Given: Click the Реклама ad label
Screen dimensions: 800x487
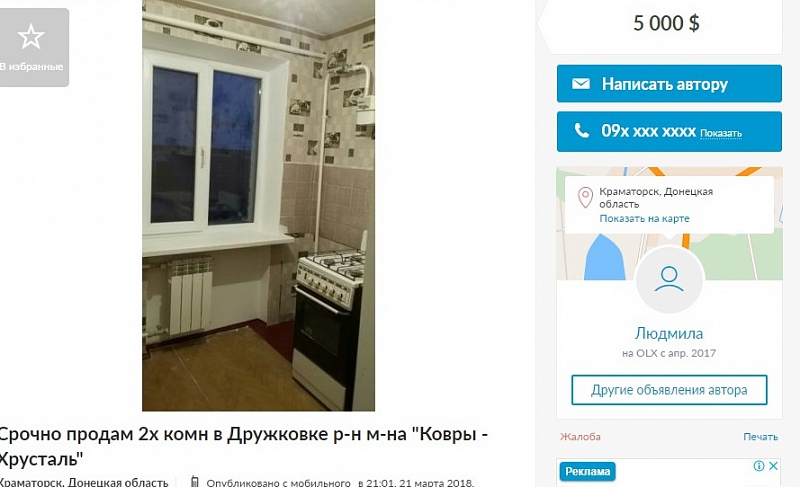Looking at the screenshot, I should [x=587, y=471].
